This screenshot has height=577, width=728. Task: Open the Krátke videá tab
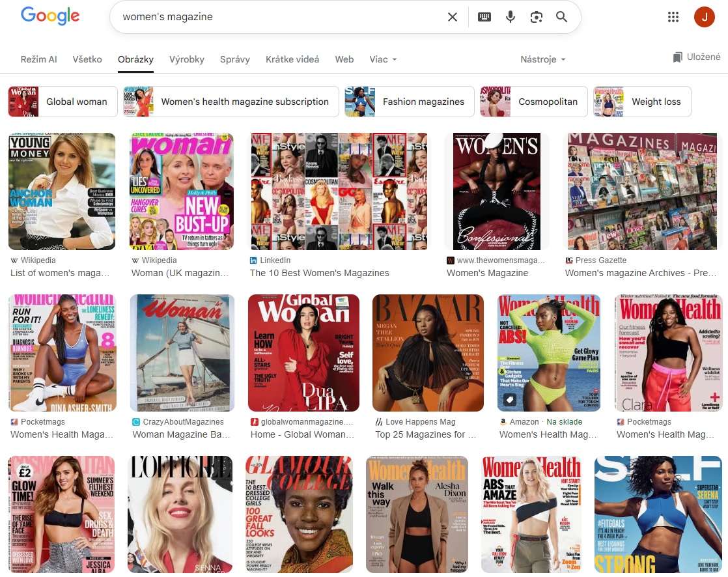coord(292,59)
